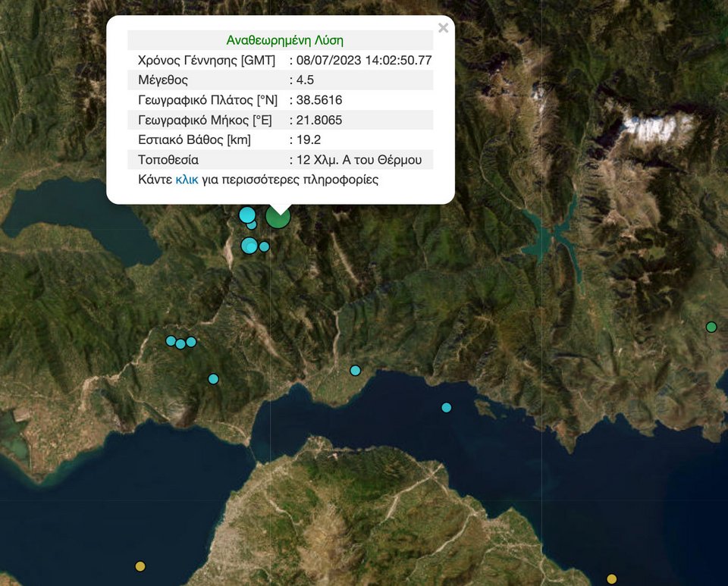728x586 pixels.
Task: Click the focal depth value 19.2
Action: tap(309, 139)
